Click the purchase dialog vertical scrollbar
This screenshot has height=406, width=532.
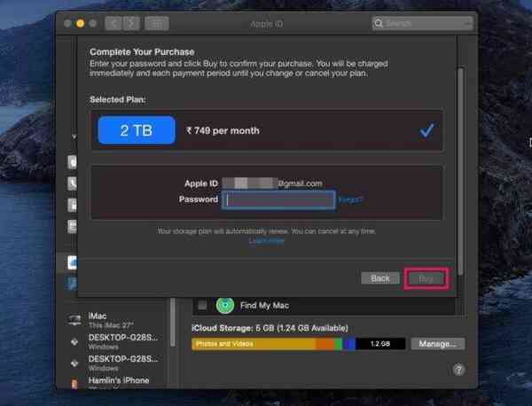click(x=460, y=171)
